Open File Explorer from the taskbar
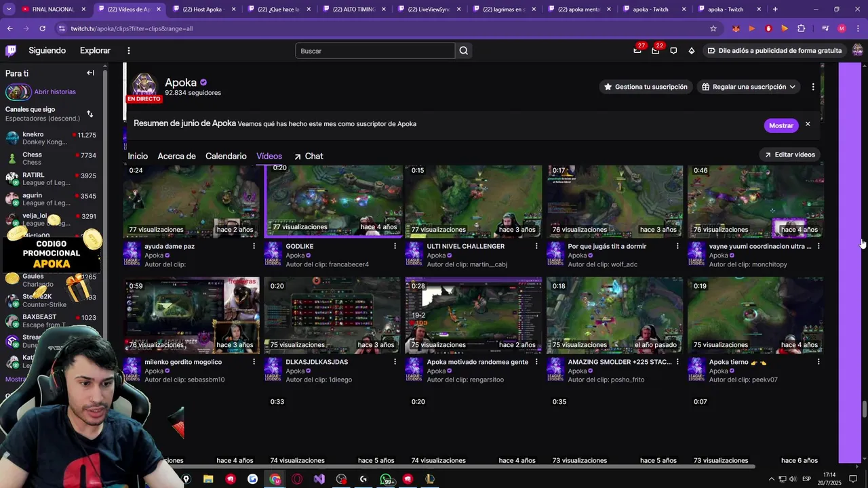The width and height of the screenshot is (868, 488). 208,479
